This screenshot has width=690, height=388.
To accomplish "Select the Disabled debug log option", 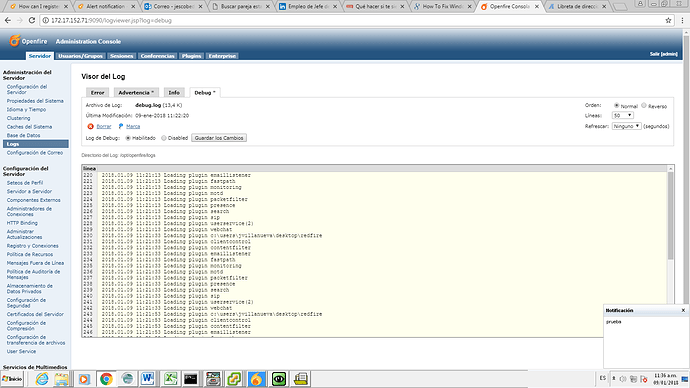I will [x=164, y=138].
